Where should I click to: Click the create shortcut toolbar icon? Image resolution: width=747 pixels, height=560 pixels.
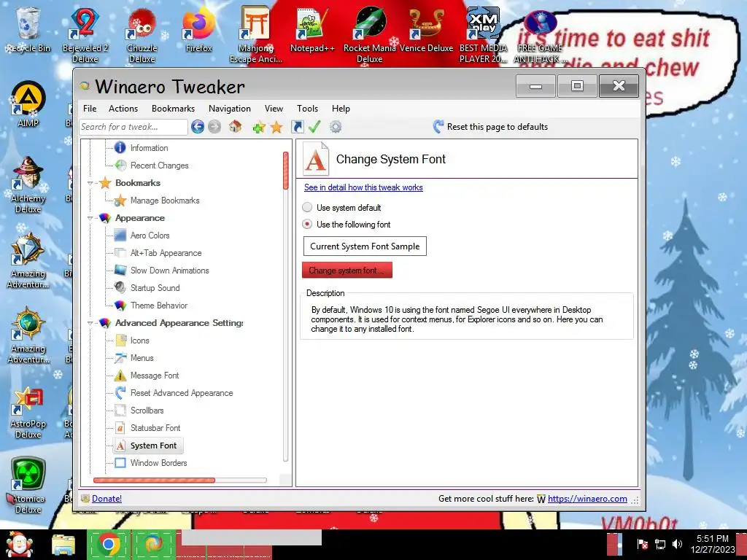coord(298,127)
